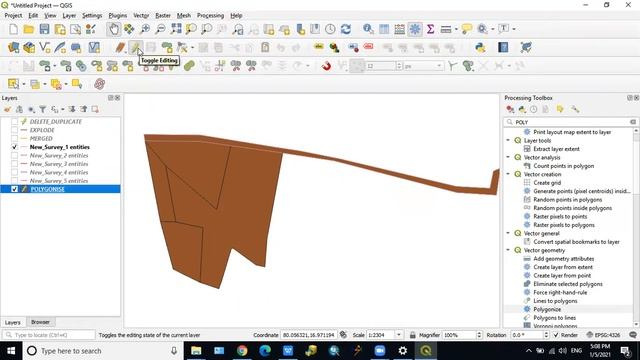The width and height of the screenshot is (640, 360).
Task: Toggle EXPLODE layer visibility checkbox
Action: 14,130
